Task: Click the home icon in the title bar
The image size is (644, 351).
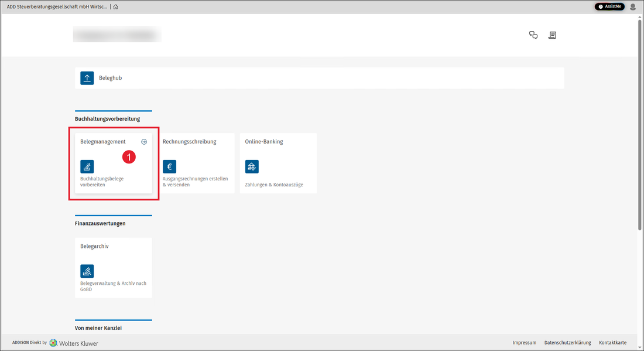Action: (116, 6)
